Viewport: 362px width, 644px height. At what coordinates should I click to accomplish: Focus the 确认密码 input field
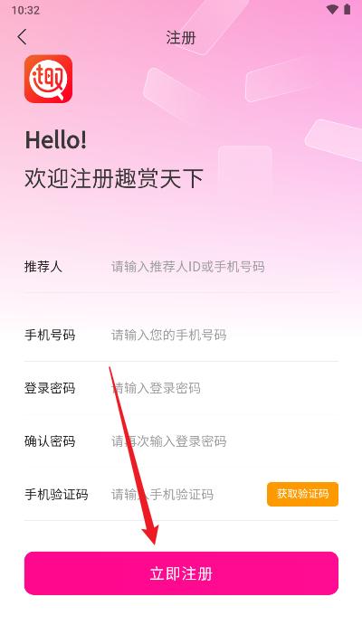point(224,441)
